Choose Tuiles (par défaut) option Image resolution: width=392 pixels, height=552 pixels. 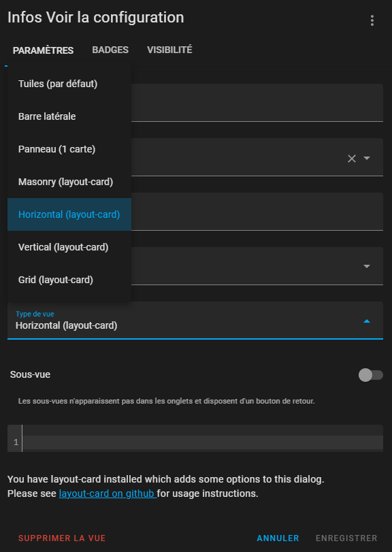coord(69,84)
